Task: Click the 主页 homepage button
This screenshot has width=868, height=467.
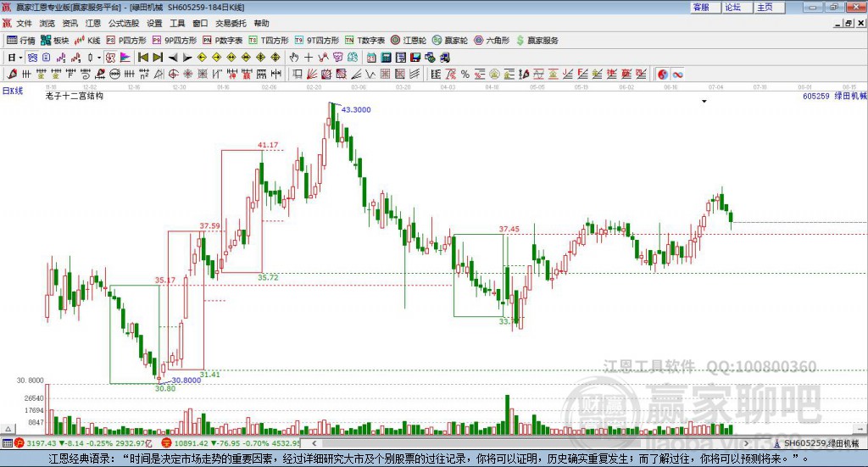Action: point(770,7)
